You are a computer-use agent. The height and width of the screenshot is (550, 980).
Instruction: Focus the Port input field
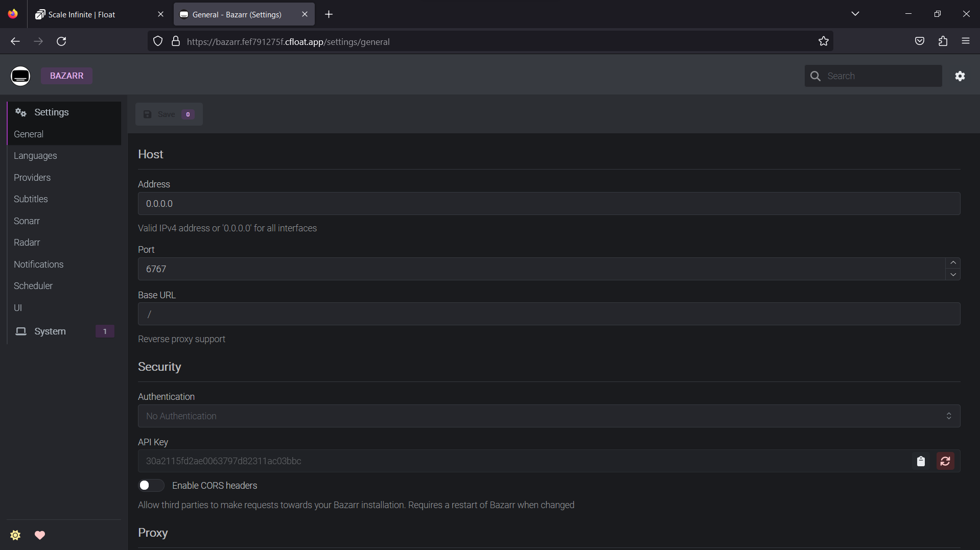tap(542, 269)
